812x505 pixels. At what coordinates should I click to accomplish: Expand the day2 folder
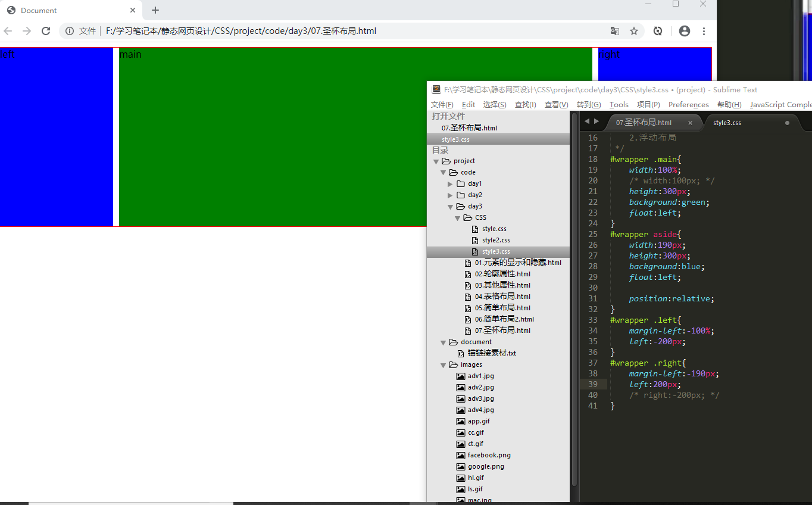(450, 195)
